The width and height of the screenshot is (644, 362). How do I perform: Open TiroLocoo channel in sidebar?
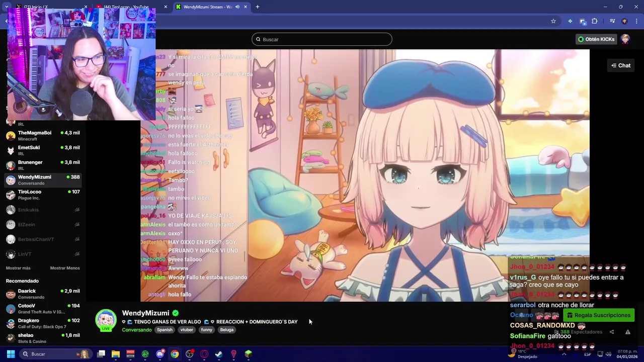coord(43,195)
